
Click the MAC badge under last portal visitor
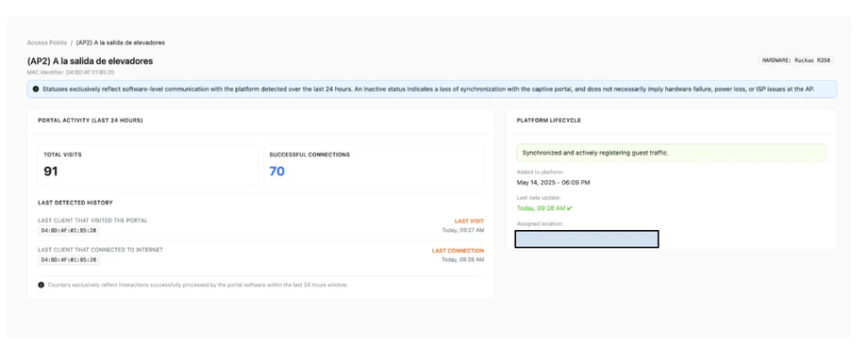pyautogui.click(x=69, y=231)
